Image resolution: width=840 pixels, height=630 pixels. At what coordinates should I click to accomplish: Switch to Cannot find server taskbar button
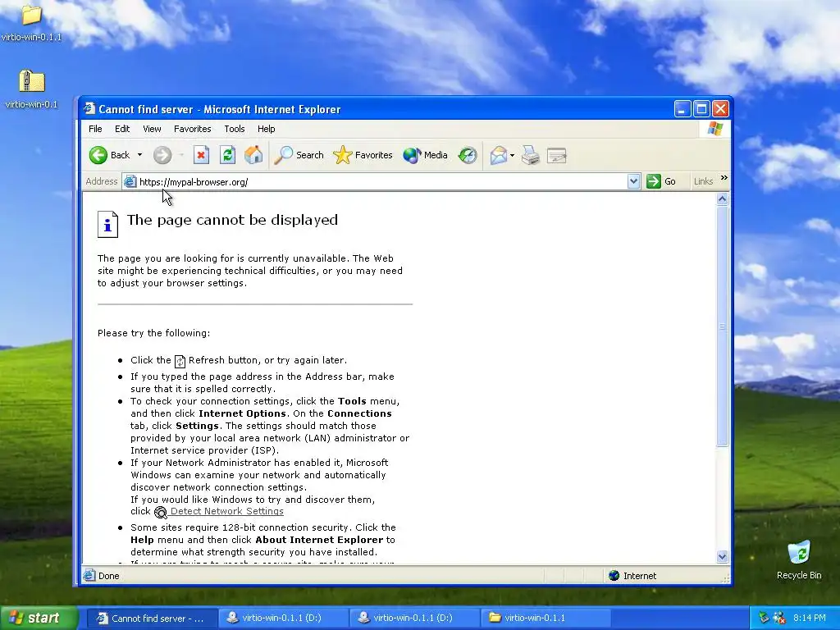click(x=151, y=619)
